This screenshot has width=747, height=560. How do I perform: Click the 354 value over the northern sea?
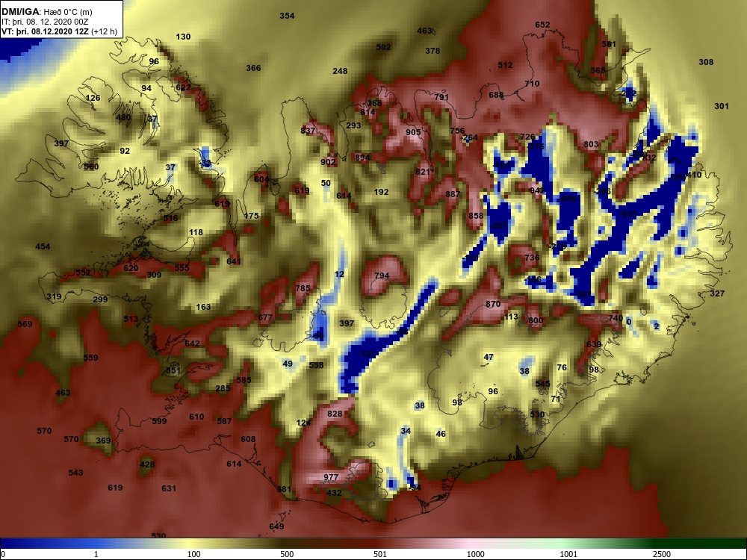coord(287,16)
